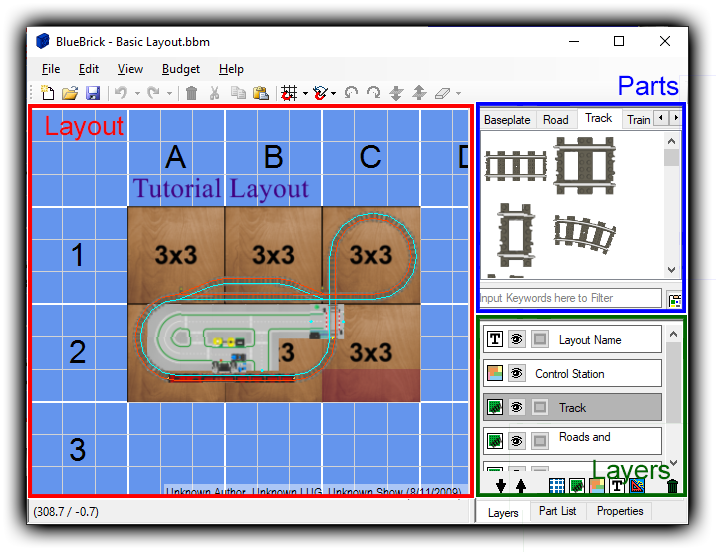
Task: Open a layout file from the toolbar
Action: [x=70, y=93]
